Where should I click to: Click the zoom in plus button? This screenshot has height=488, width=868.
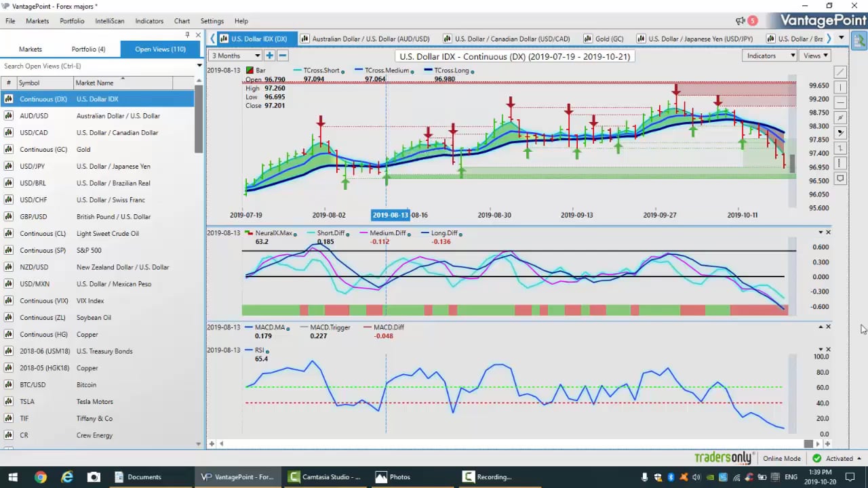click(269, 56)
